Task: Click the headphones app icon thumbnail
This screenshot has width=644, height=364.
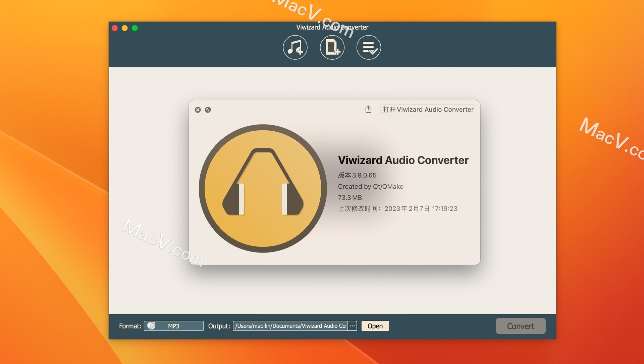Action: [x=263, y=188]
